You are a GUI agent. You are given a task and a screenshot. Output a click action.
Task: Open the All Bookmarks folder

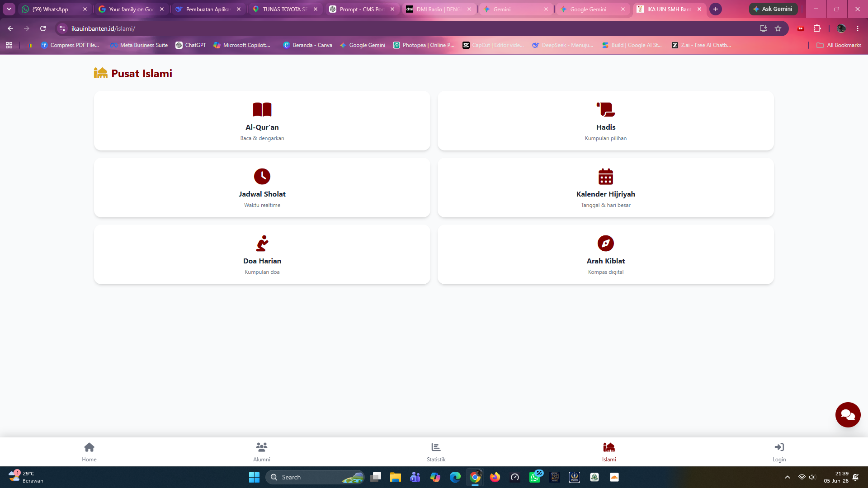[839, 45]
